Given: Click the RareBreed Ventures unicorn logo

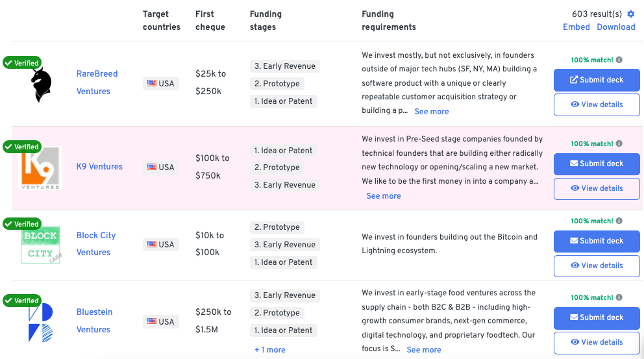Looking at the screenshot, I should tap(41, 84).
